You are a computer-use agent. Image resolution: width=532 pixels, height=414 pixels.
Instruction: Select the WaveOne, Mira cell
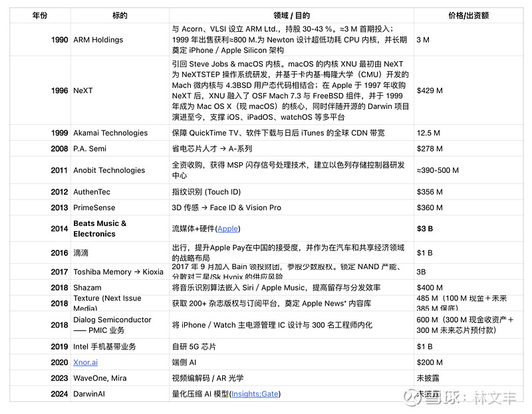click(120, 378)
